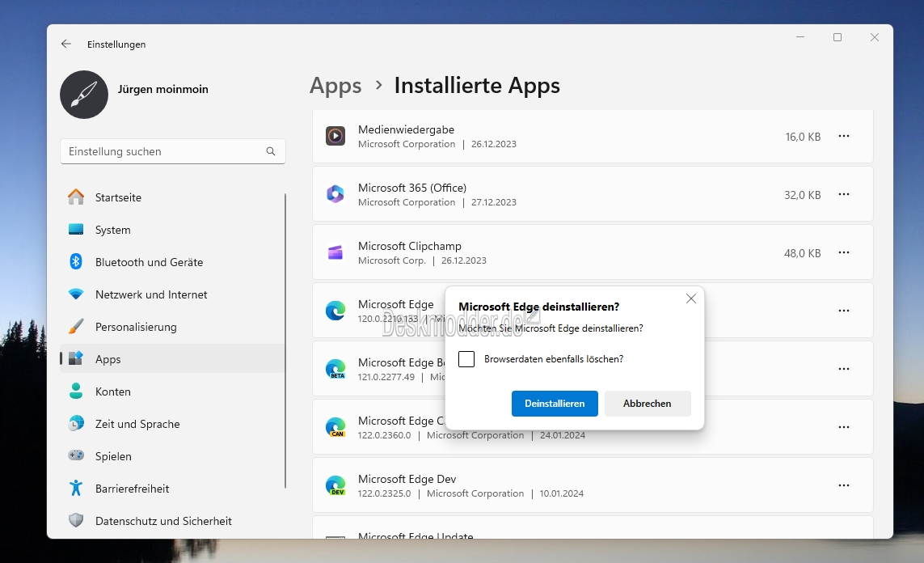Click the Medienwiedergabe app icon
Viewport: 924px width, 563px height.
pyautogui.click(x=335, y=136)
